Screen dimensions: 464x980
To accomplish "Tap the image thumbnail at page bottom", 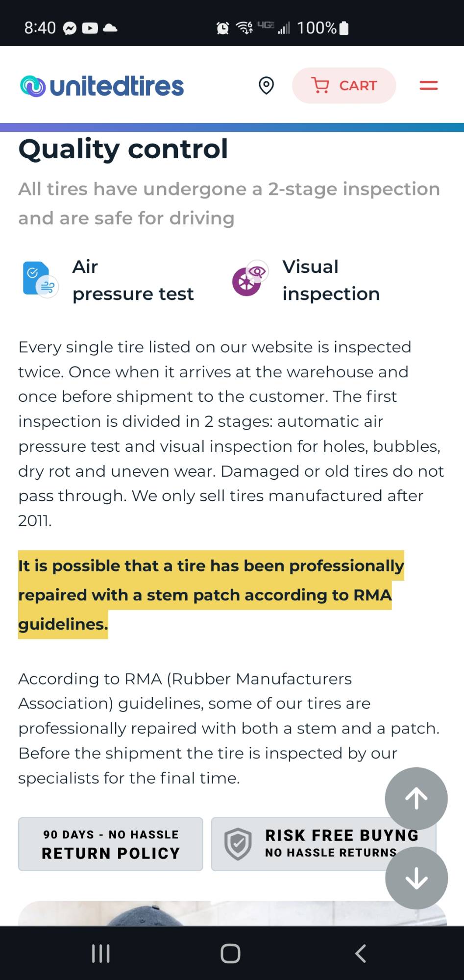I will pos(232,913).
